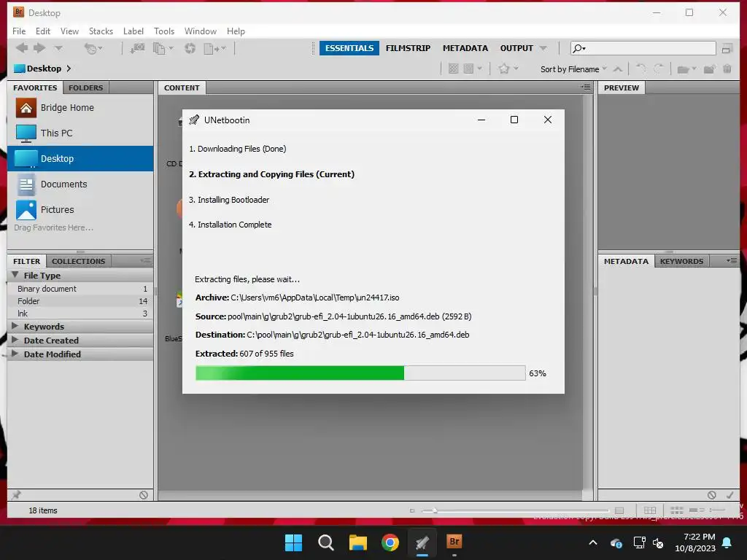Toggle ascending sort order arrow

(x=618, y=69)
